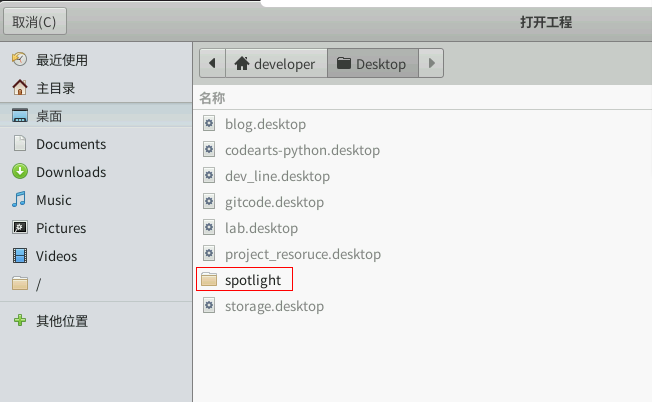Image resolution: width=652 pixels, height=402 pixels.
Task: Select the spotlight folder
Action: pos(252,280)
